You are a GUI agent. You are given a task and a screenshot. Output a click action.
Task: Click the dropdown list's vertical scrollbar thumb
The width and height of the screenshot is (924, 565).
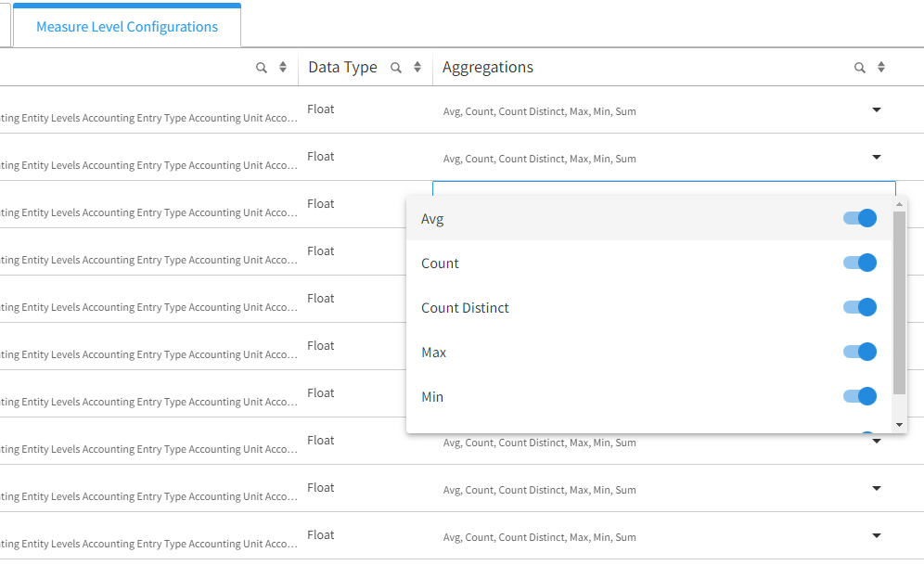coord(899,302)
